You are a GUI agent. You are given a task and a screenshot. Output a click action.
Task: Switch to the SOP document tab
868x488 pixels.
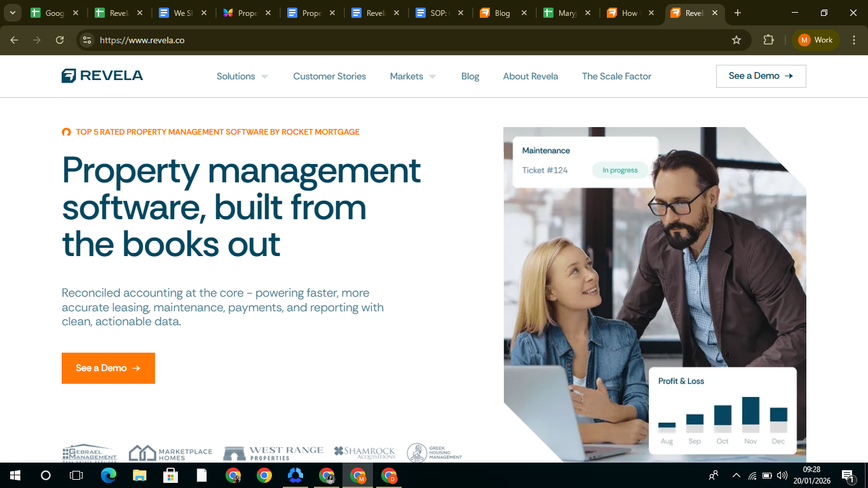[x=438, y=13]
